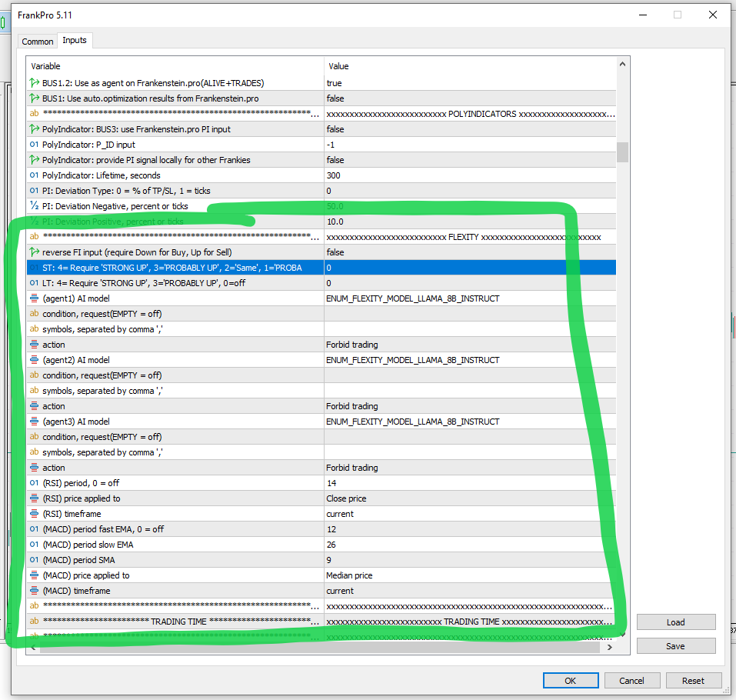Click the PI Deviation Type integer icon
The image size is (736, 700).
(x=35, y=191)
